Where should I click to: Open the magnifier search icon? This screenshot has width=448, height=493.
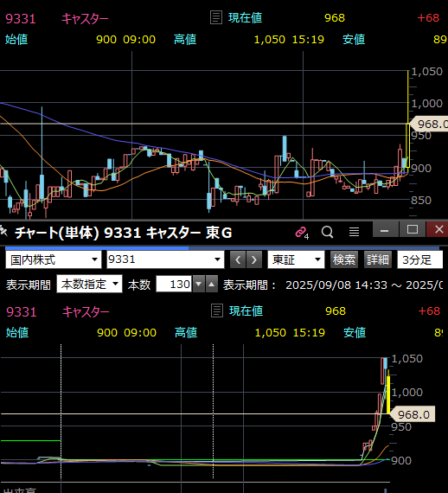click(x=327, y=232)
